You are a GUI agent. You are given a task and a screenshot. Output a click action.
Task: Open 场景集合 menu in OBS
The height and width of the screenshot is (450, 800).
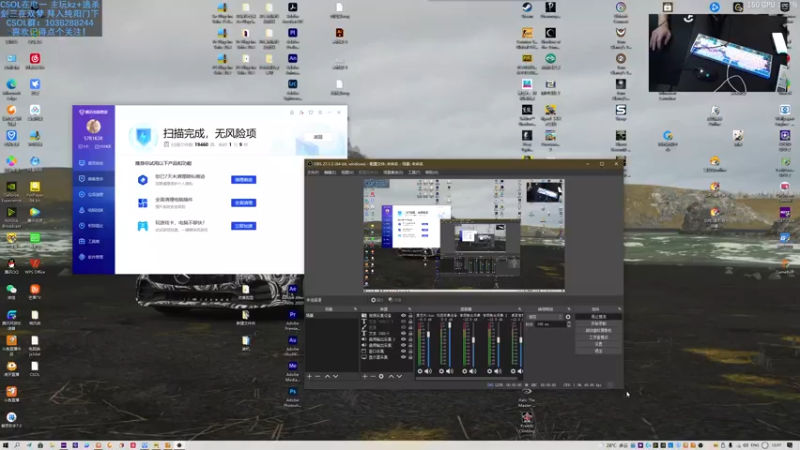tap(393, 172)
